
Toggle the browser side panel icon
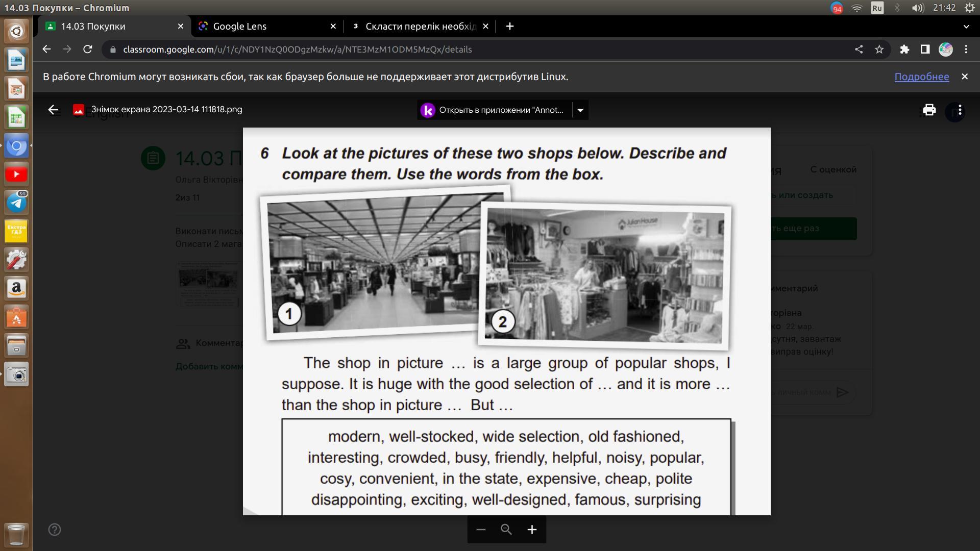[x=925, y=49]
